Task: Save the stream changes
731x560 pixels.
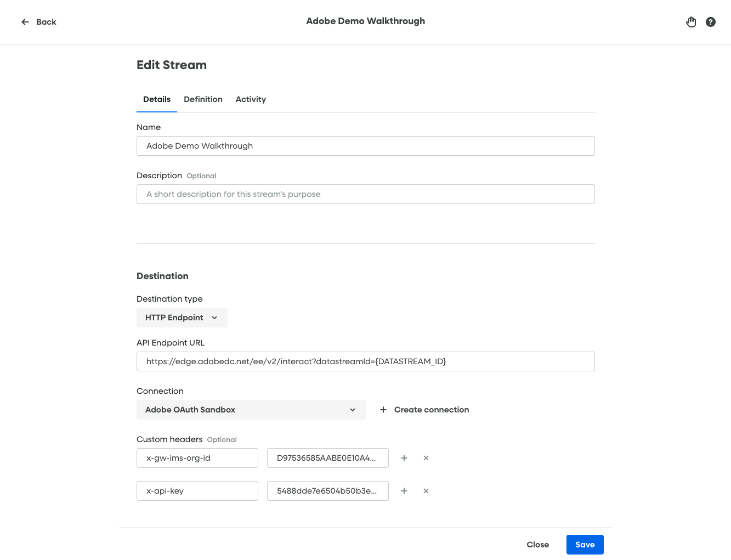Action: 585,545
